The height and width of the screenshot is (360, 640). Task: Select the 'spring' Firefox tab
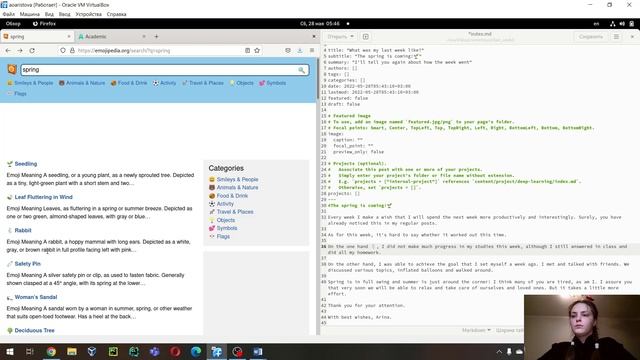[37, 36]
